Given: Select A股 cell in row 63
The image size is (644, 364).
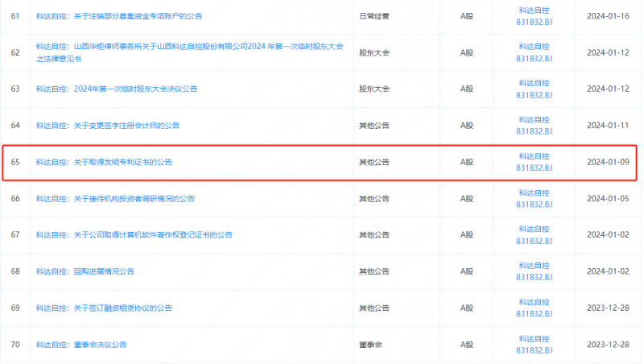Looking at the screenshot, I should coord(467,89).
